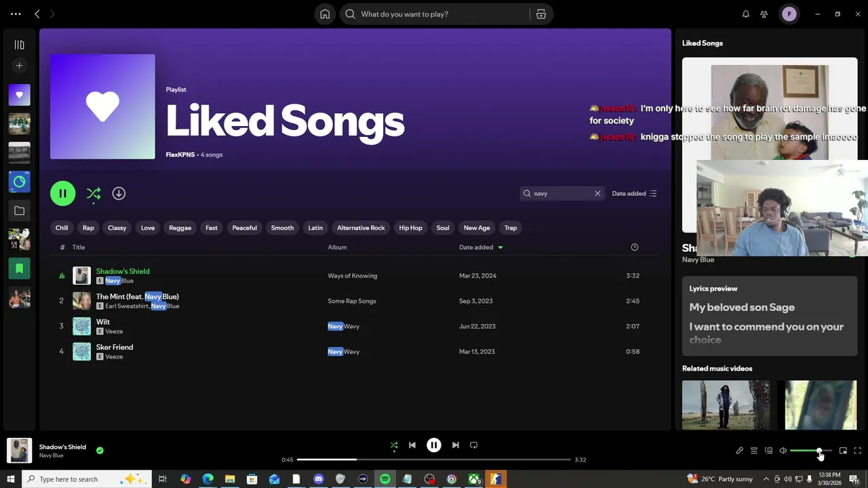Select the Alternative Rock filter chip

click(x=361, y=228)
